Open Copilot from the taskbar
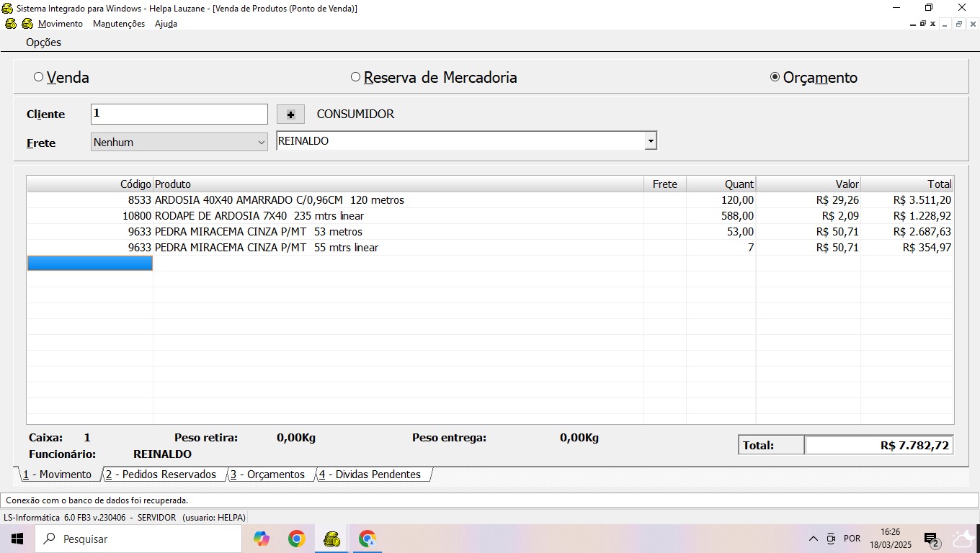Viewport: 980px width, 553px height. pyautogui.click(x=261, y=539)
